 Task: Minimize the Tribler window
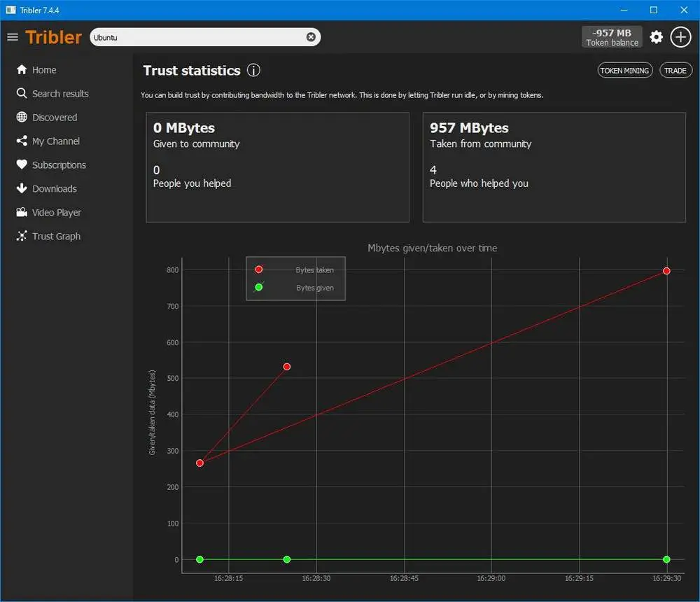(624, 10)
